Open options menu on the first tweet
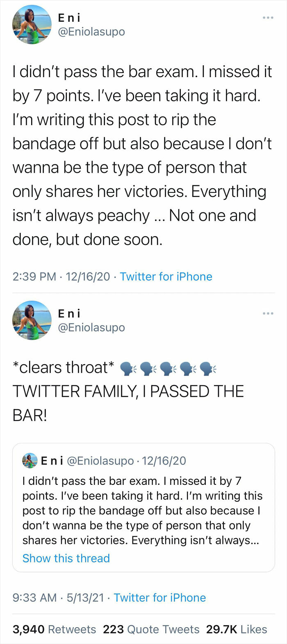 pyautogui.click(x=269, y=17)
